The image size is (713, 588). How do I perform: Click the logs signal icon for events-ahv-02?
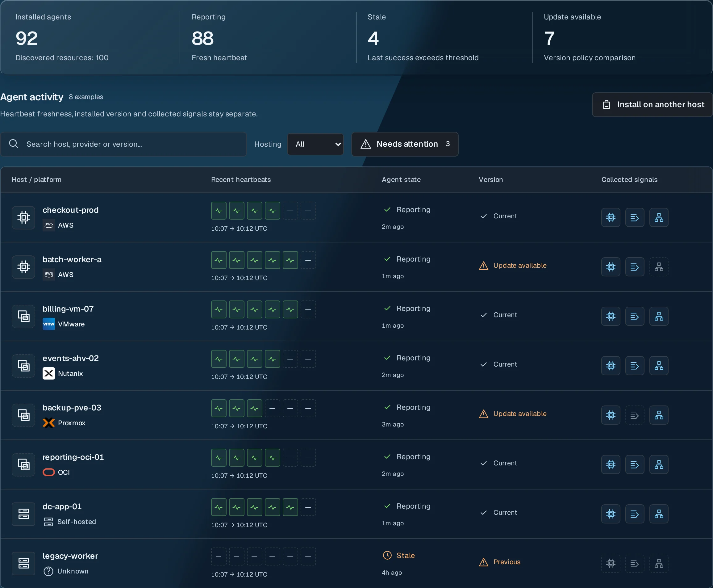[x=635, y=366]
